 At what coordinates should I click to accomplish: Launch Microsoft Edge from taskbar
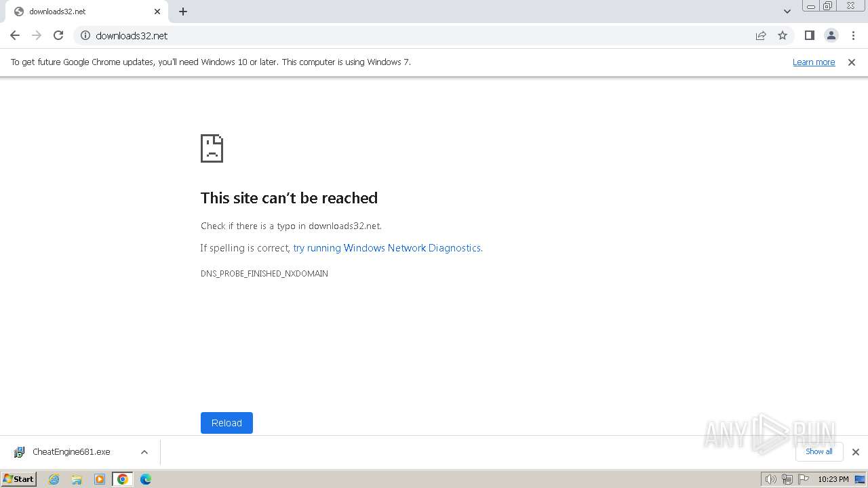146,479
